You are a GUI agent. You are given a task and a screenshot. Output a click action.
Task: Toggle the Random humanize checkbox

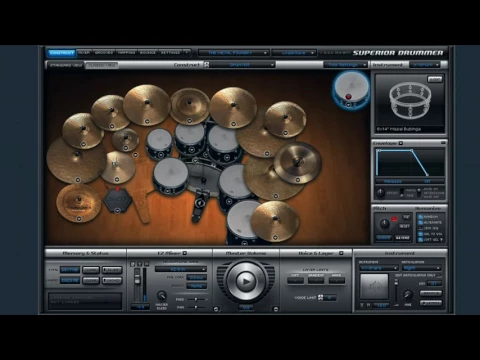coord(421,217)
